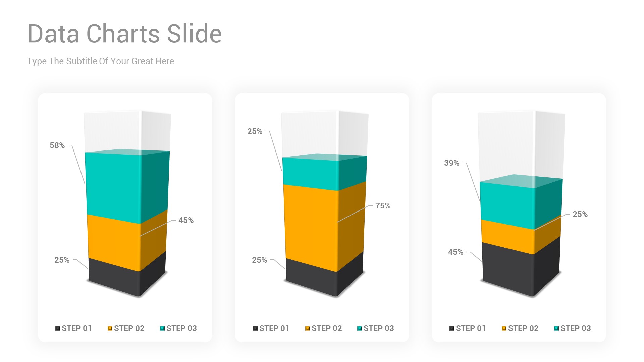Viewport: 644px width, 362px height.
Task: Click the right chart's orange STEP 02 legend swatch
Action: (x=504, y=328)
